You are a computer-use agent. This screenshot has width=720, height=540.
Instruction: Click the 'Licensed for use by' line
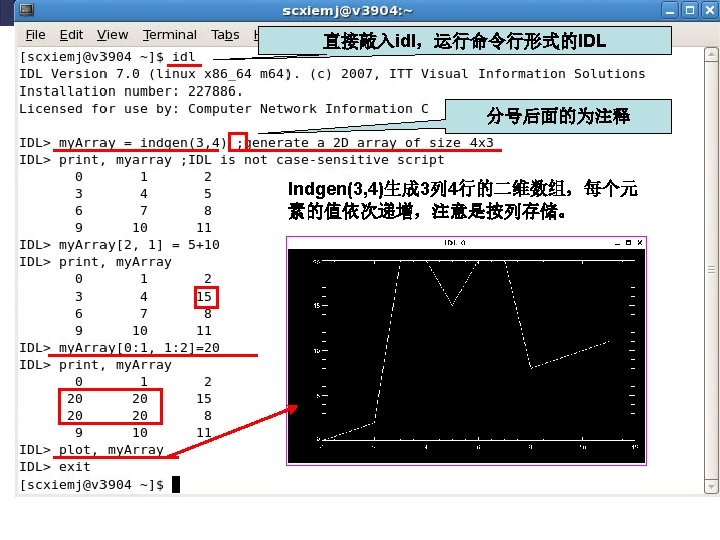click(x=224, y=109)
